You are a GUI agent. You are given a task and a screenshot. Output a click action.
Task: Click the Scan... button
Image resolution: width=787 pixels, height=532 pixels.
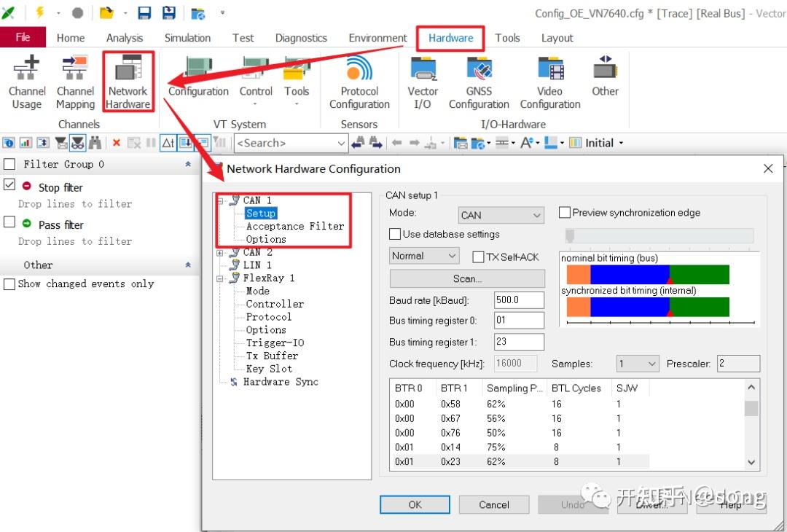(467, 278)
